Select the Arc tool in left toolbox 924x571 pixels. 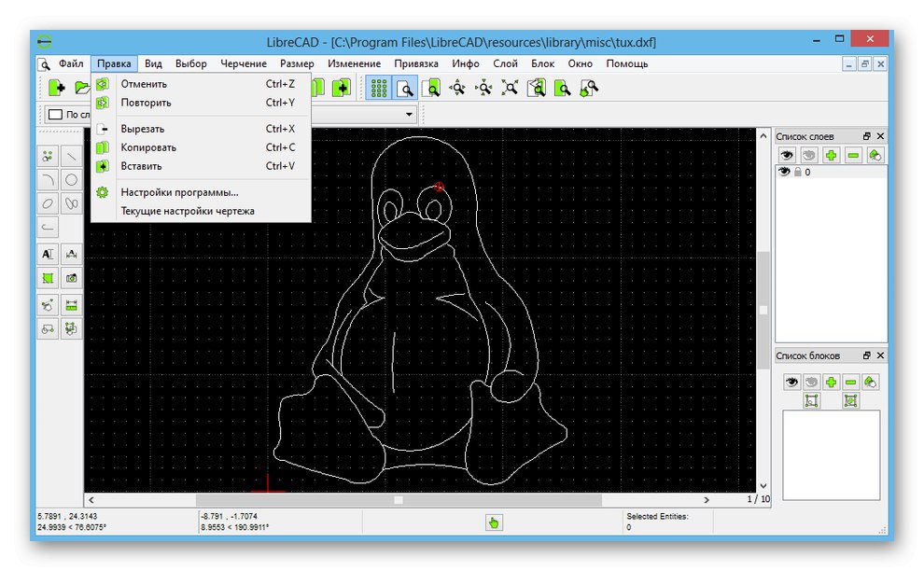(48, 180)
